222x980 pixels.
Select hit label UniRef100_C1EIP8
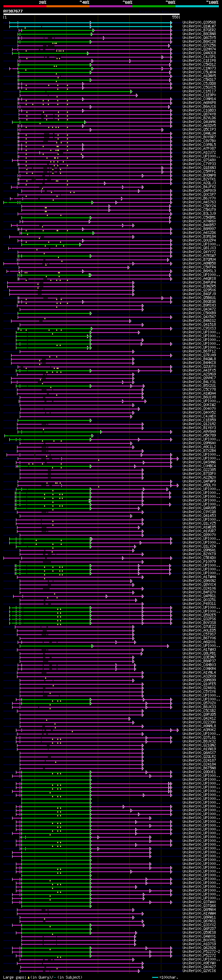pyautogui.click(x=199, y=60)
